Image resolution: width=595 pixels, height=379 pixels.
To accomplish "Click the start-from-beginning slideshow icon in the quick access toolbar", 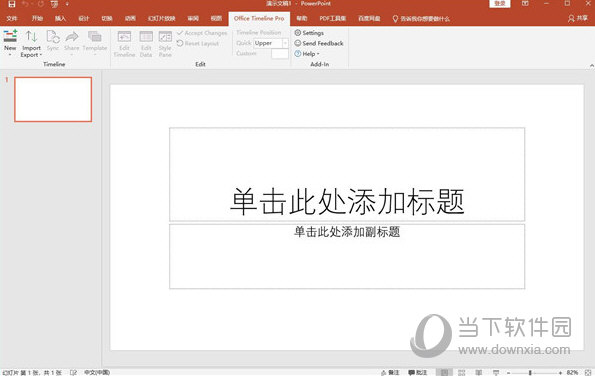I will coord(54,4).
